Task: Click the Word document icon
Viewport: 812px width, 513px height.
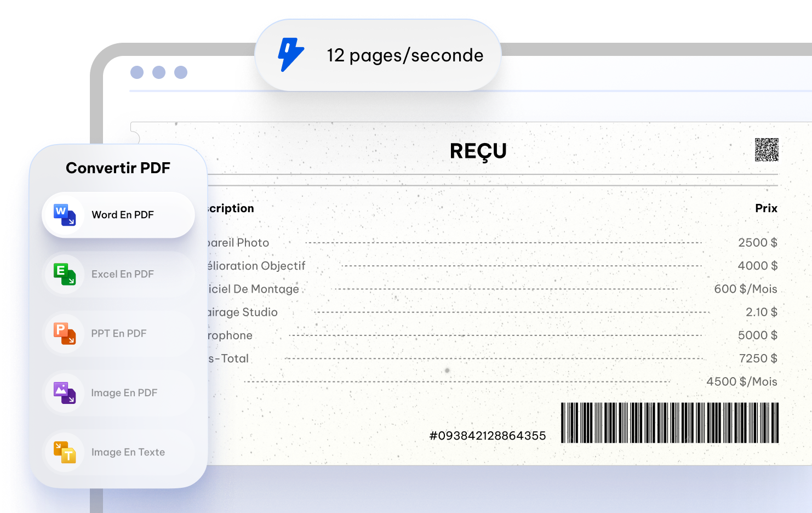Action: (x=65, y=215)
